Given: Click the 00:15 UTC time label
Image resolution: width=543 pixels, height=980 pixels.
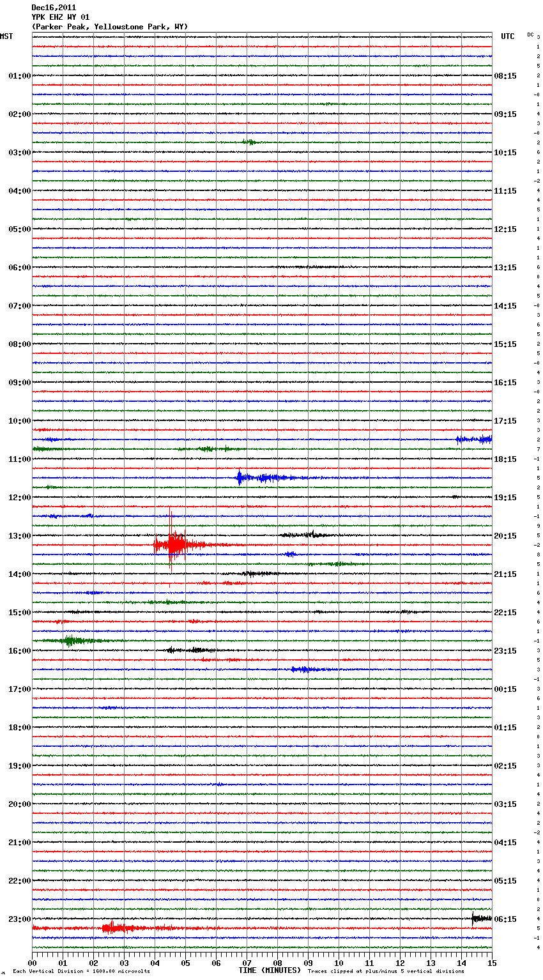Looking at the screenshot, I should tap(505, 689).
